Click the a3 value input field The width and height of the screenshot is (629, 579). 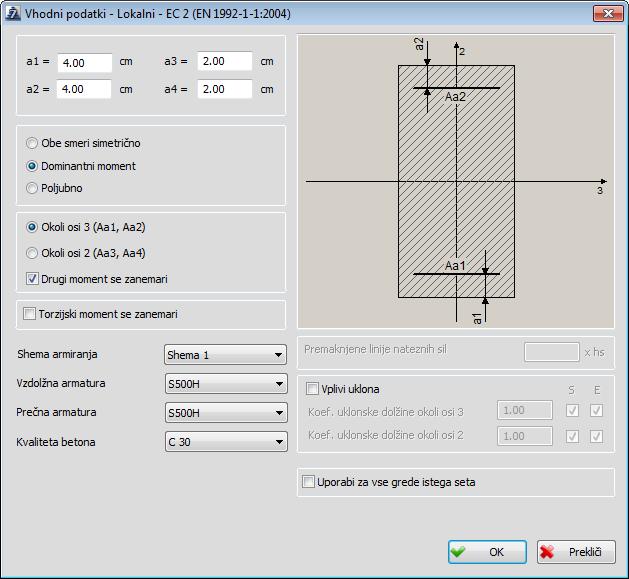click(225, 61)
